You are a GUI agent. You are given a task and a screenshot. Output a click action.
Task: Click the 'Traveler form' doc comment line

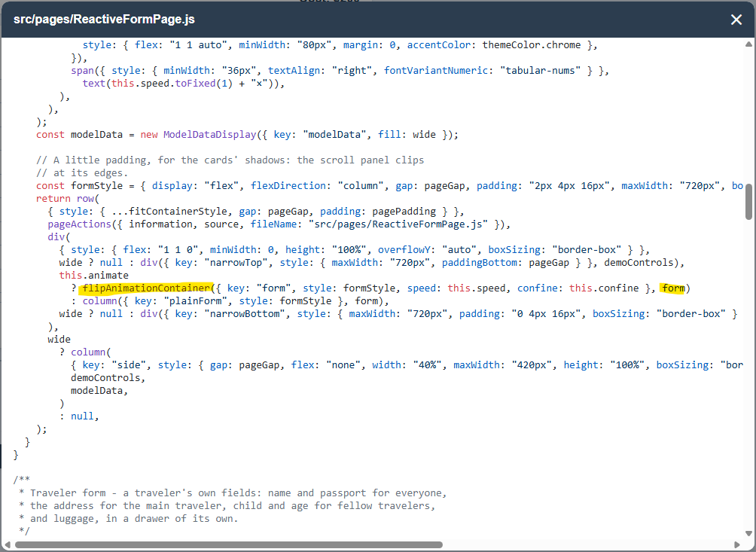point(233,493)
